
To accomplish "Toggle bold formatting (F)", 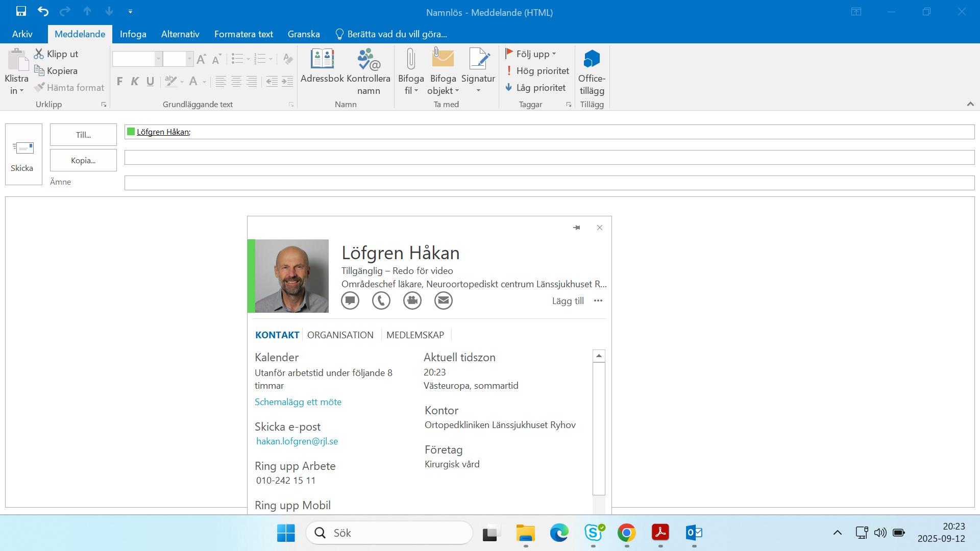I will (119, 82).
